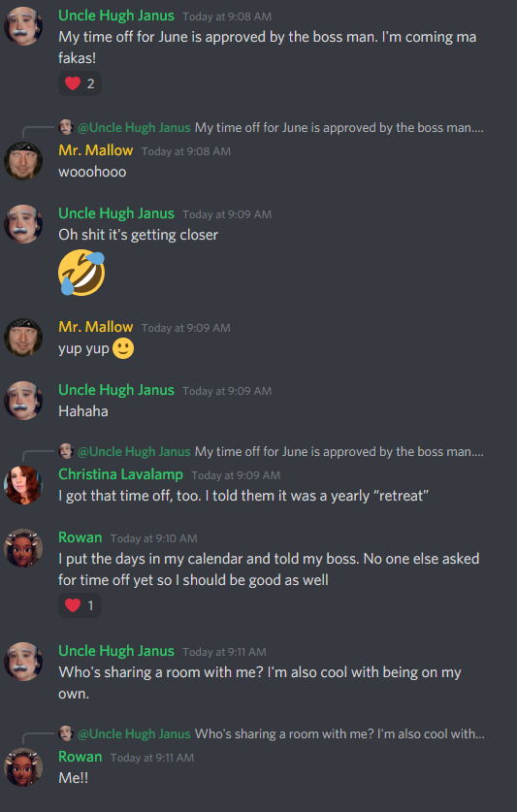The width and height of the screenshot is (517, 812).
Task: Click the heart reaction with count 2
Action: [x=80, y=83]
